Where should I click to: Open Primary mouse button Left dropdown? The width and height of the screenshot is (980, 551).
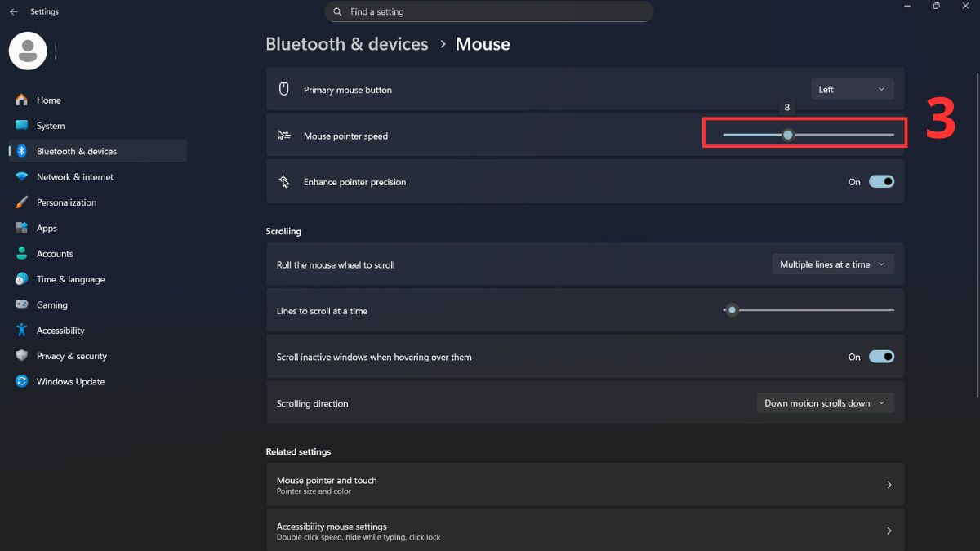click(852, 90)
